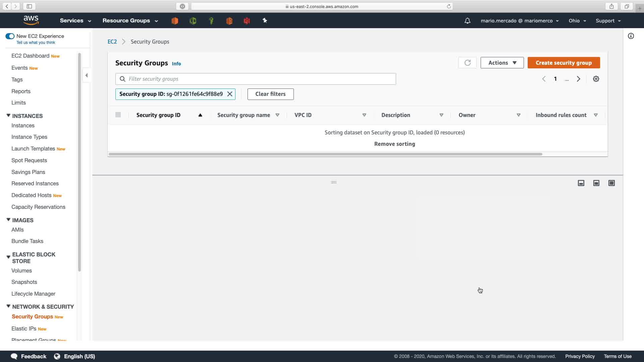Open the info panel icon at right
The height and width of the screenshot is (362, 644).
pyautogui.click(x=631, y=36)
